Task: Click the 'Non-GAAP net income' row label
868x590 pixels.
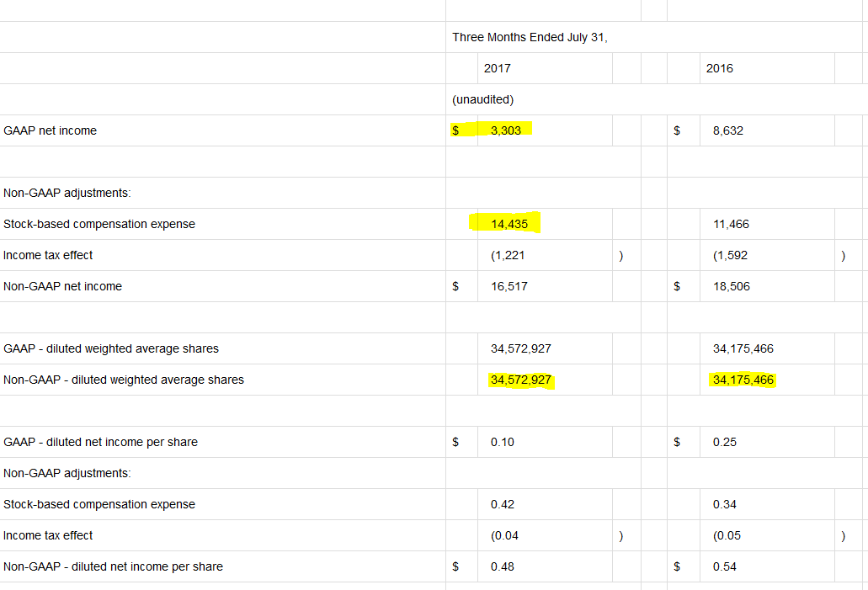Action: (63, 286)
